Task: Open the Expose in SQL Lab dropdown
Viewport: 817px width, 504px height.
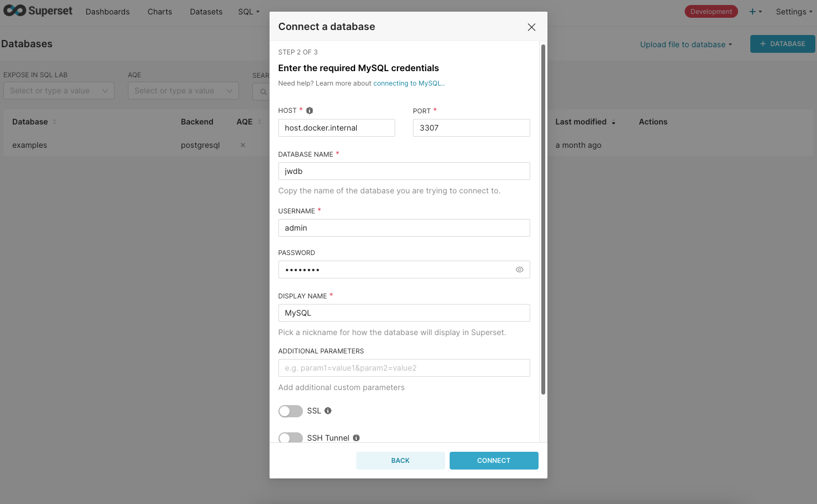Action: point(59,91)
